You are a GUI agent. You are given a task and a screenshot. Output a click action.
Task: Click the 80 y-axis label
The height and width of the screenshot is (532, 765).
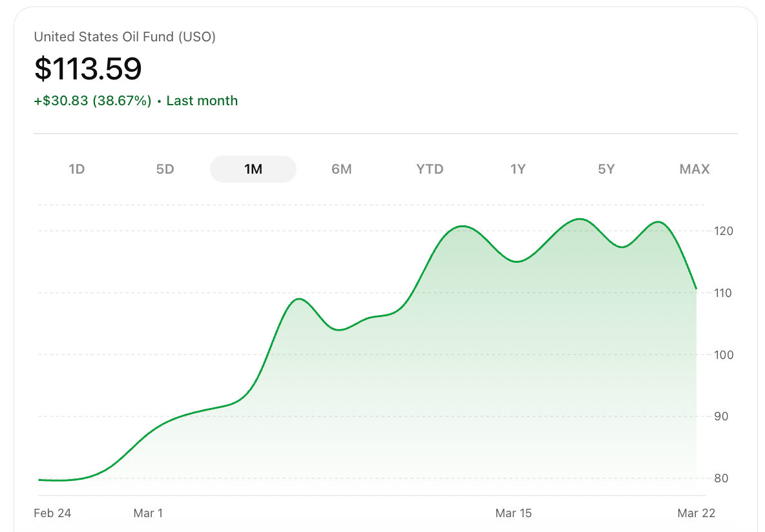(721, 478)
